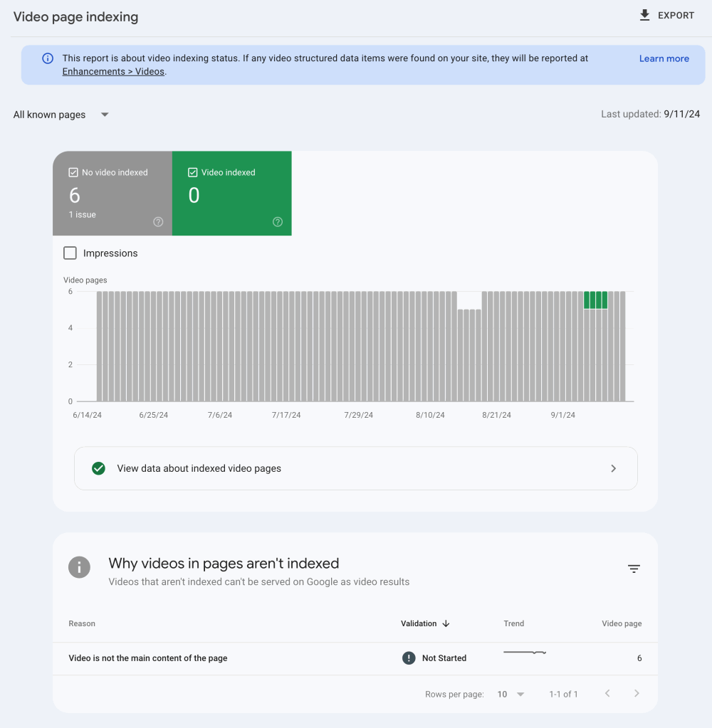Click the trend sparkline in the issue row
712x728 pixels.
[525, 653]
